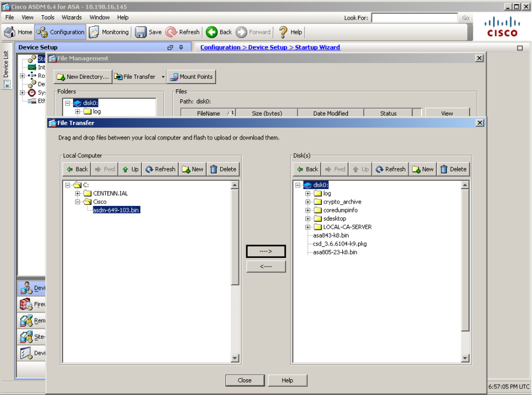This screenshot has width=532, height=395.
Task: Expand the LOCAL-CA-SERVER folder
Action: point(308,227)
